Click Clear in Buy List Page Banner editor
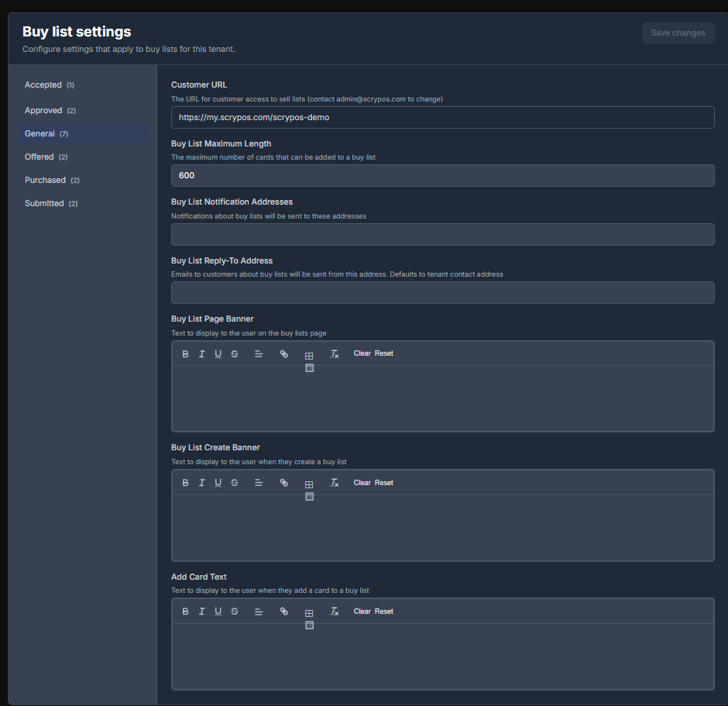The height and width of the screenshot is (706, 728). pyautogui.click(x=362, y=353)
